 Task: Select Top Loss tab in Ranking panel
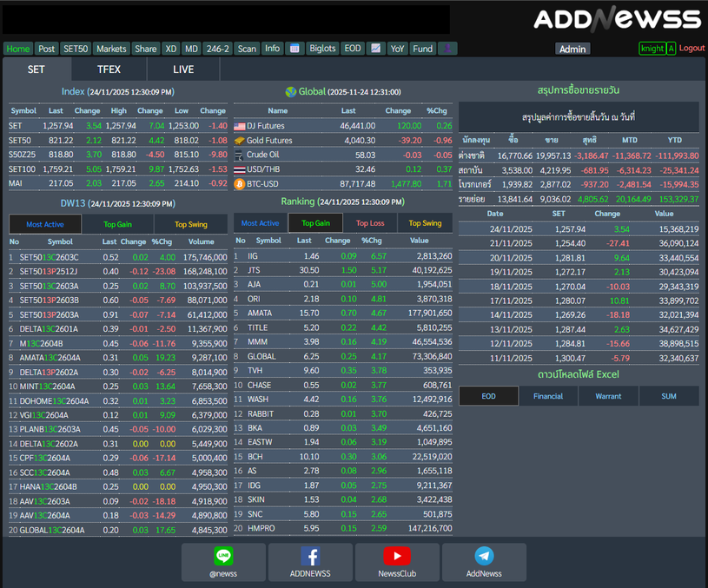(370, 223)
